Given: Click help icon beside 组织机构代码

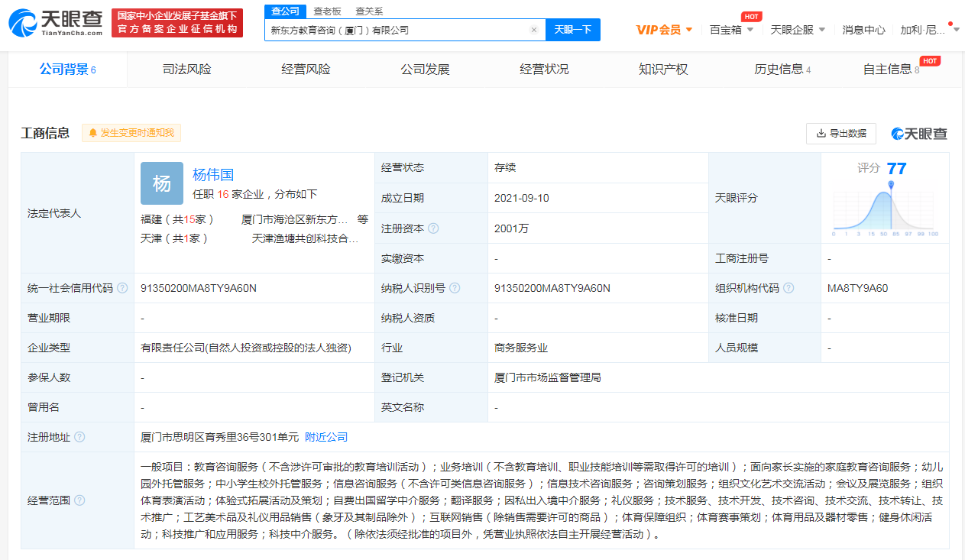Looking at the screenshot, I should click(x=789, y=289).
